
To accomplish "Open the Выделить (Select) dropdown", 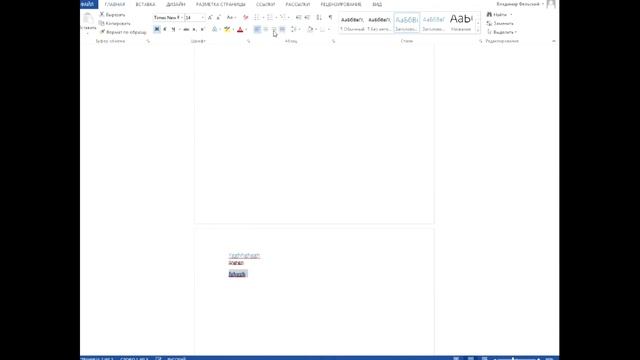I will tap(502, 32).
